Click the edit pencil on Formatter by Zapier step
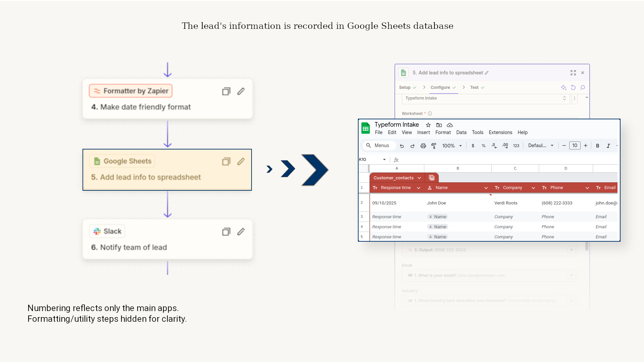Screen dimensions: 644x362 click(241, 91)
